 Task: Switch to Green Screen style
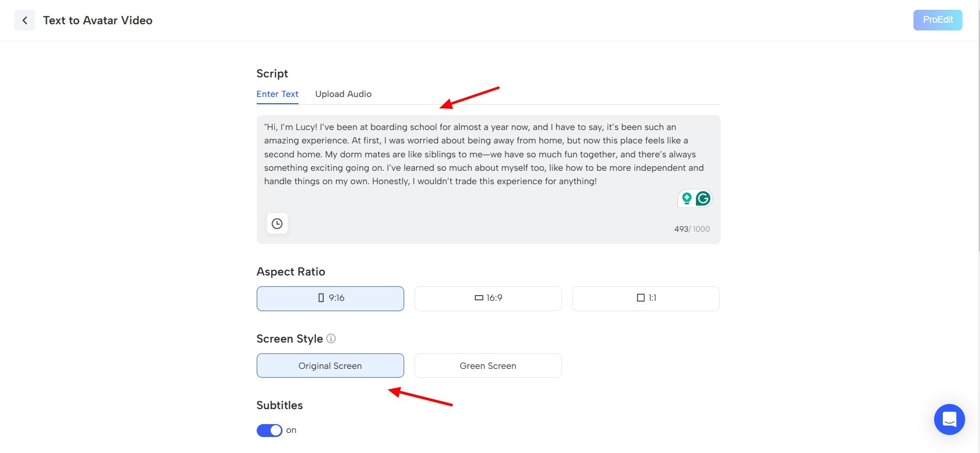tap(488, 366)
